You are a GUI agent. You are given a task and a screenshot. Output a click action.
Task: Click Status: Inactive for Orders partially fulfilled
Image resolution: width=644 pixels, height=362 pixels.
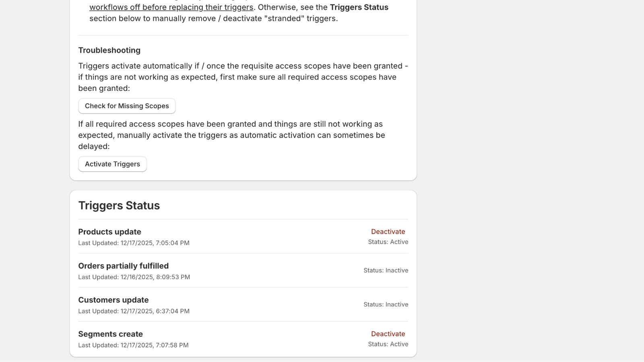tap(385, 270)
